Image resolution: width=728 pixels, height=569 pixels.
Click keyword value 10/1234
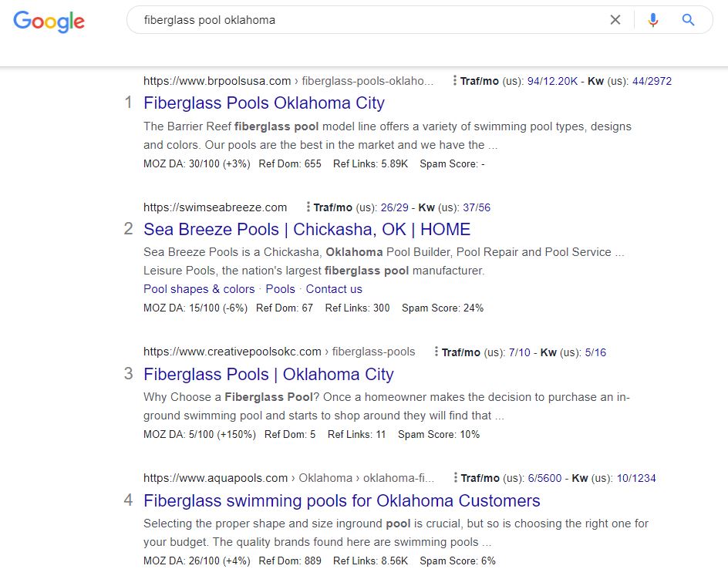636,478
